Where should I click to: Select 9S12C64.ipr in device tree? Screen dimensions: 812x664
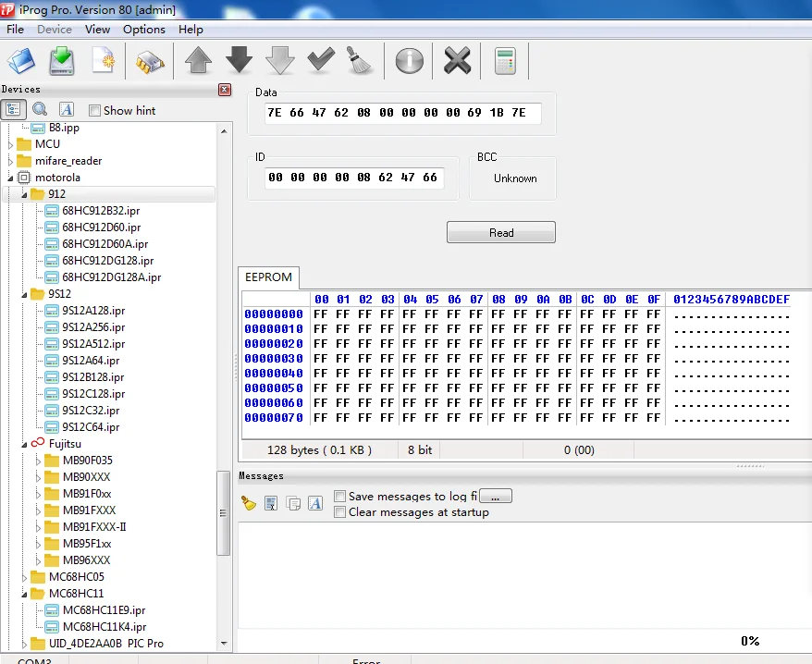[x=91, y=427]
